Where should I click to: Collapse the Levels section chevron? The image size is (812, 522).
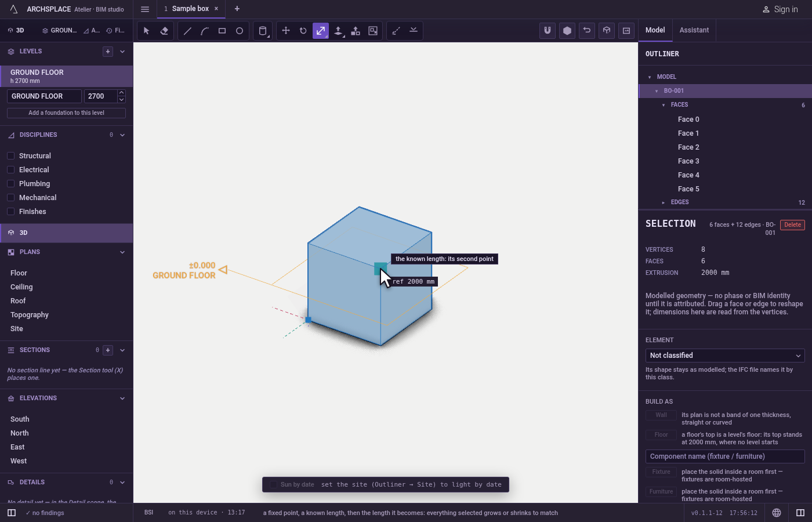122,52
